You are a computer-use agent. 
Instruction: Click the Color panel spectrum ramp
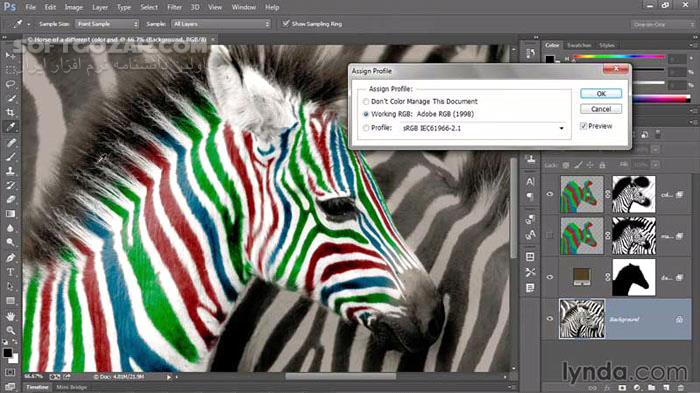pos(661,99)
